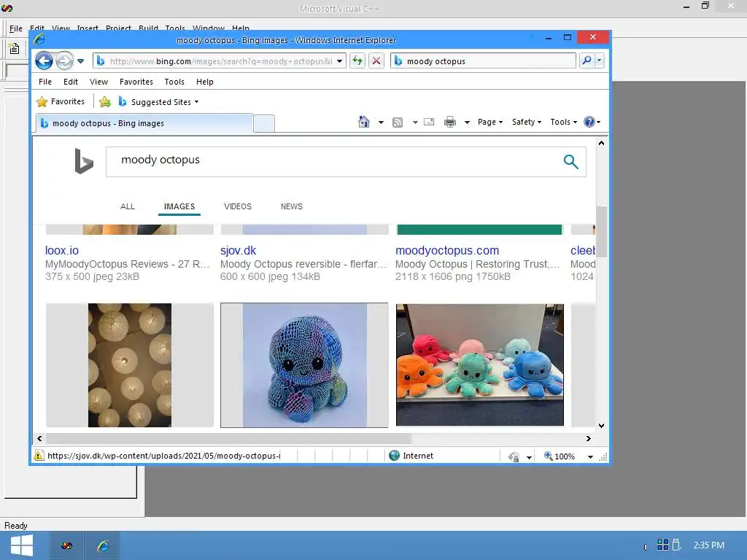Viewport: 747px width, 560px height.
Task: Click the blue Help question icon
Action: point(589,122)
